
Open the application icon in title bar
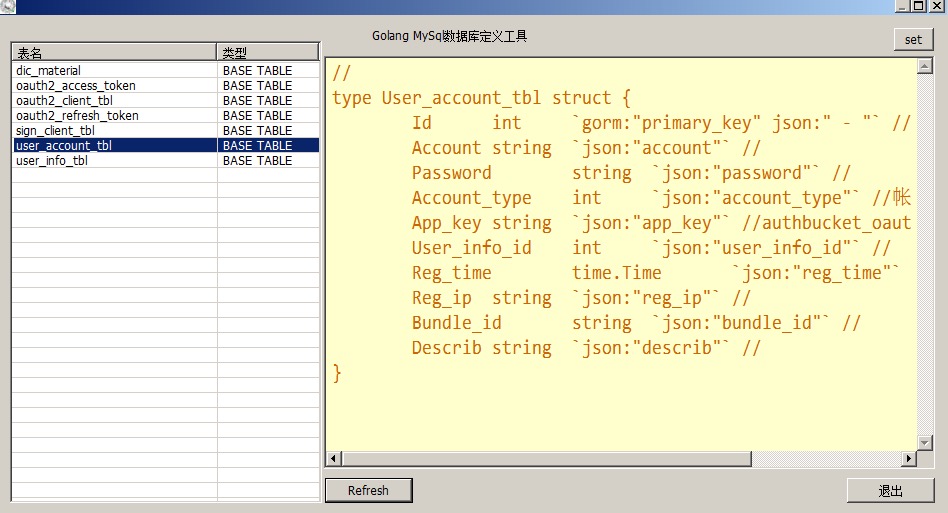[x=6, y=6]
